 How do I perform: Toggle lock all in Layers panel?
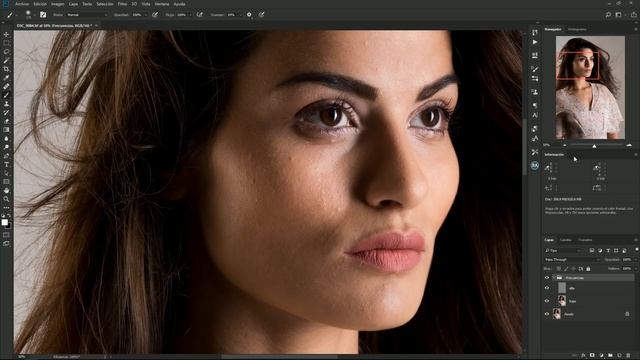(x=588, y=269)
